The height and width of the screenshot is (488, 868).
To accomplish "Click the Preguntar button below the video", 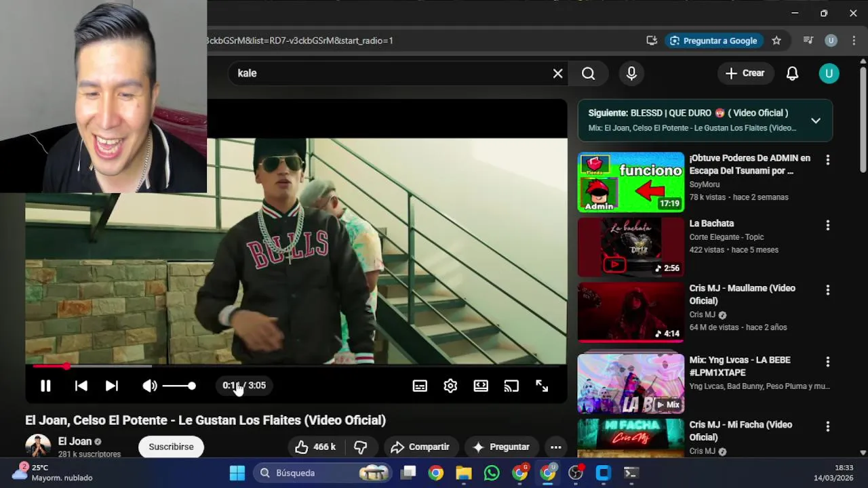I will [500, 447].
